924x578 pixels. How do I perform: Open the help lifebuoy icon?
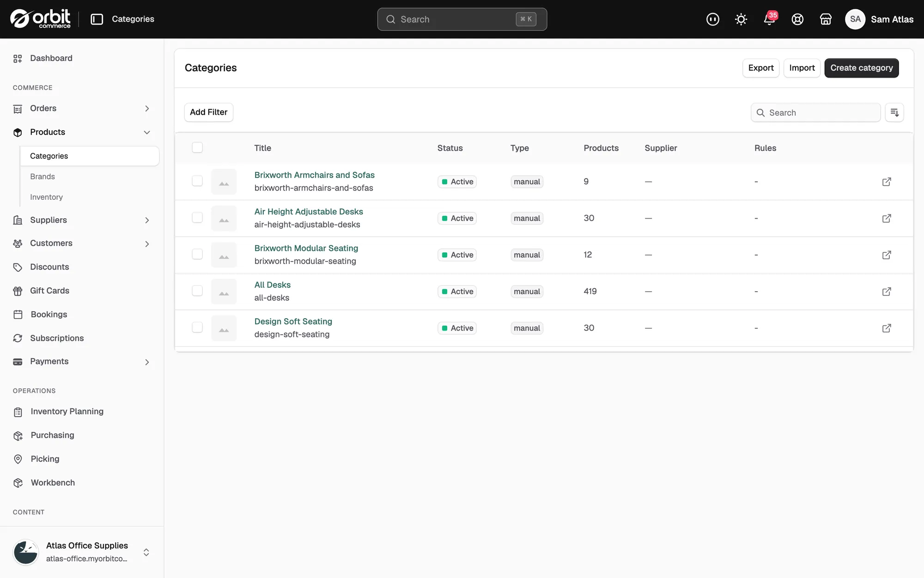coord(797,19)
